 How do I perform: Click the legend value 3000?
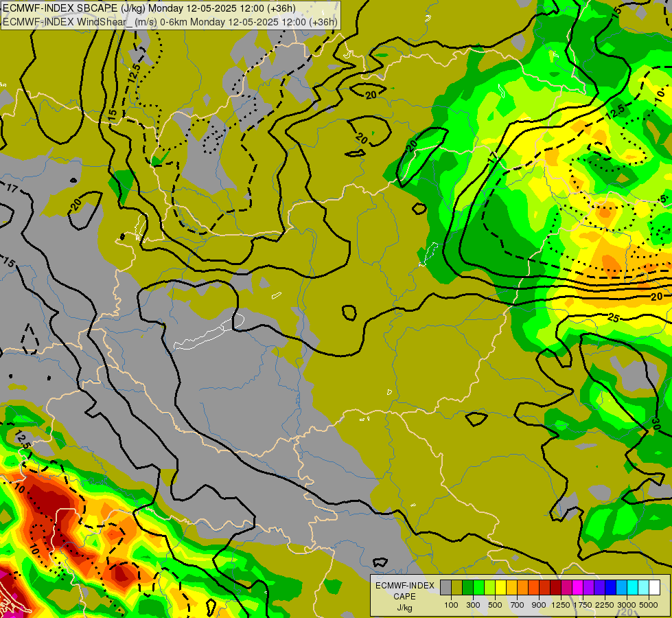(627, 605)
